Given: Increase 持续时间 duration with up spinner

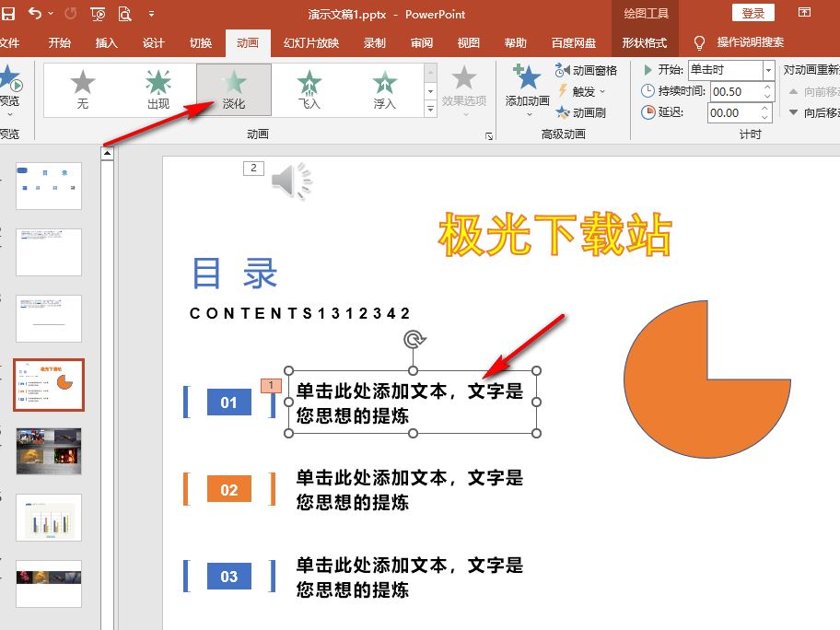Looking at the screenshot, I should coord(766,87).
